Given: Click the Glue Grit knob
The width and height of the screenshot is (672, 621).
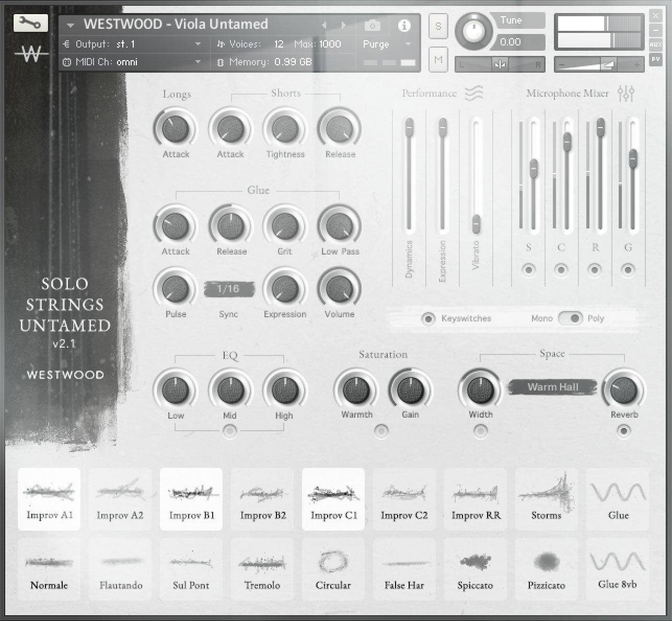Looking at the screenshot, I should tap(285, 226).
